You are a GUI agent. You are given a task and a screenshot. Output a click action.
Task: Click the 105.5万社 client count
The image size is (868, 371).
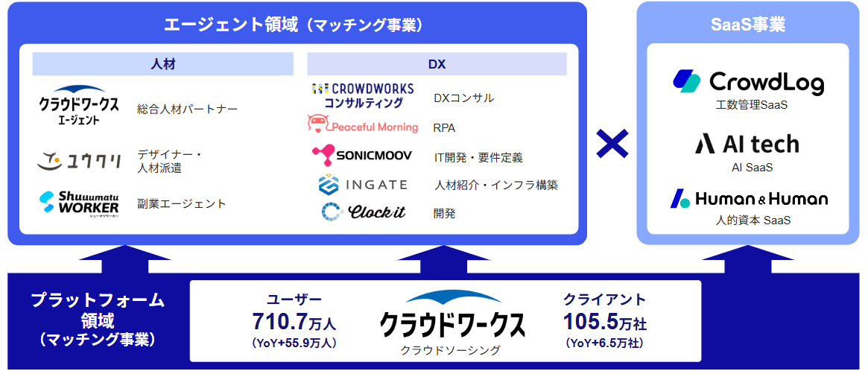[604, 322]
